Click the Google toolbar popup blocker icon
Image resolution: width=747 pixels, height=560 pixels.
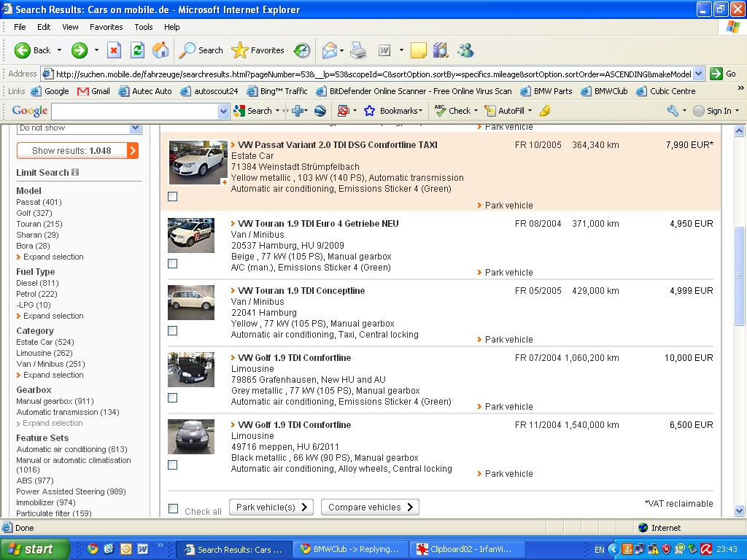(343, 111)
